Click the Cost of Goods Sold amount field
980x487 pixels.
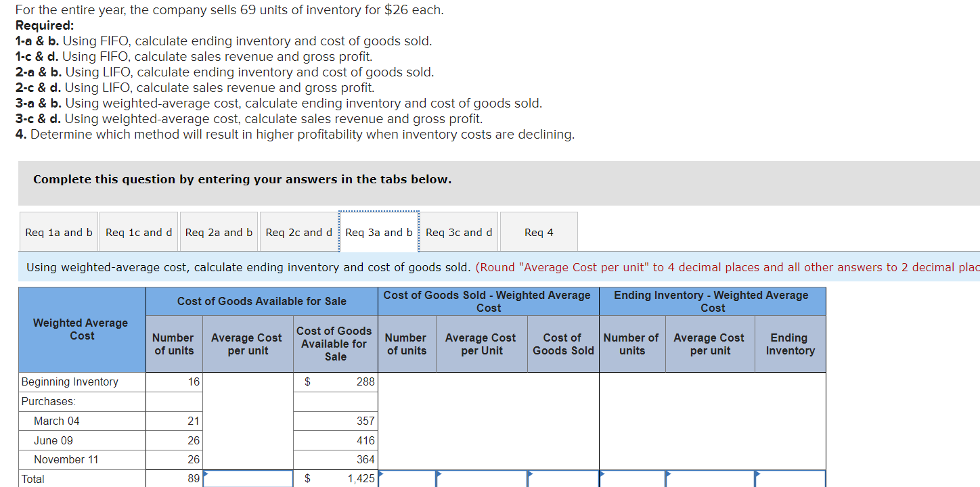pyautogui.click(x=562, y=480)
